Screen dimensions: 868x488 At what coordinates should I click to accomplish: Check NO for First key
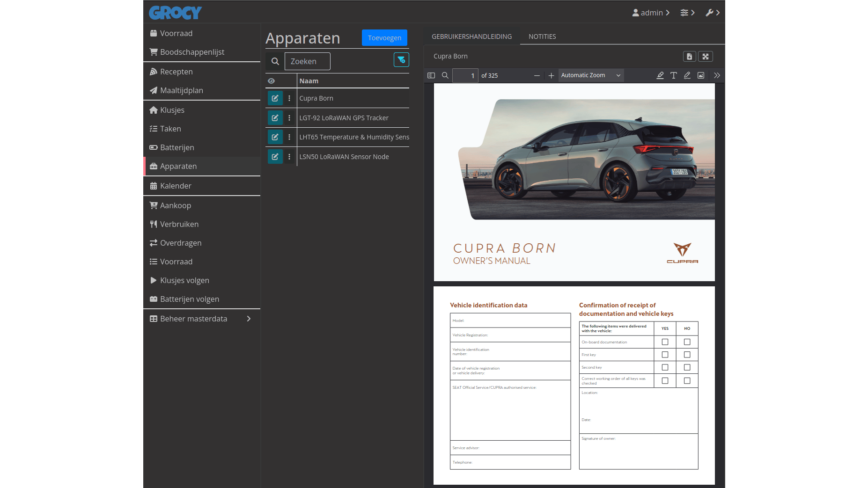(x=687, y=355)
